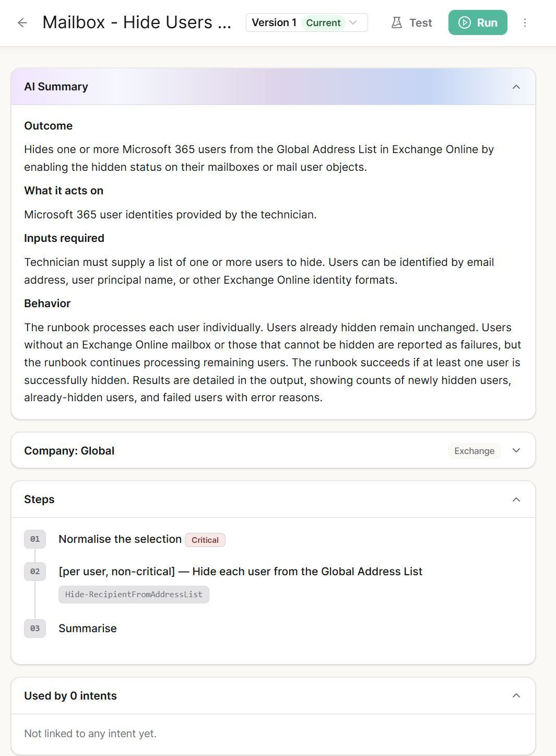Open the Version 1 Current dropdown
Viewport: 556px width, 756px height.
[x=307, y=22]
